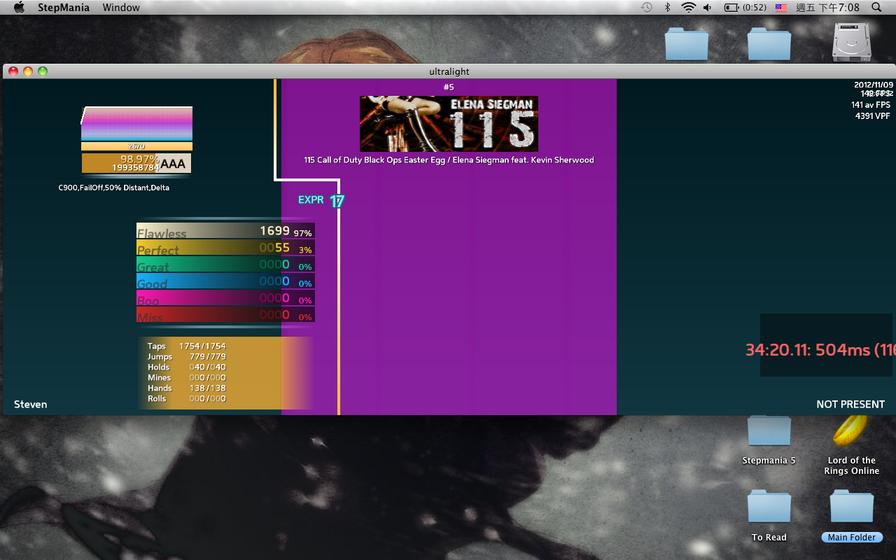The height and width of the screenshot is (560, 896).
Task: Click the modifiers text C900,FailOff
Action: click(x=114, y=187)
